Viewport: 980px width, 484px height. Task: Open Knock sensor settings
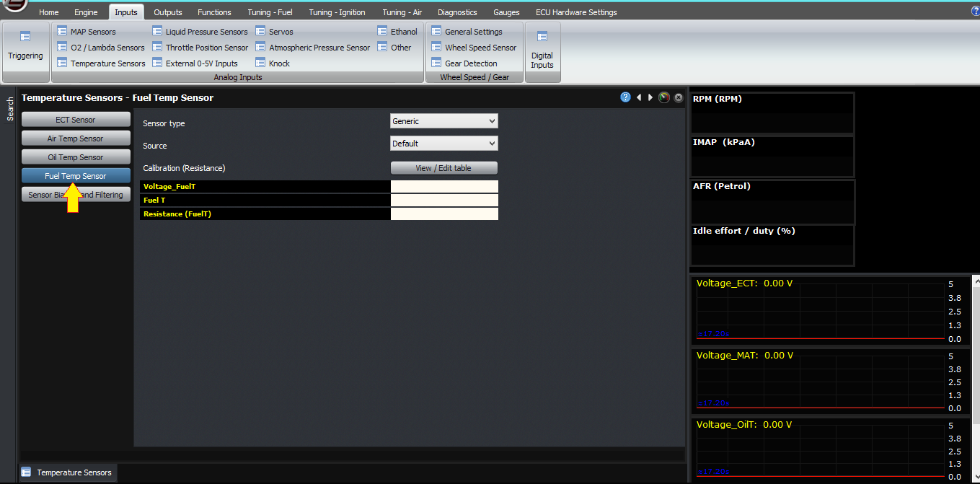point(273,63)
